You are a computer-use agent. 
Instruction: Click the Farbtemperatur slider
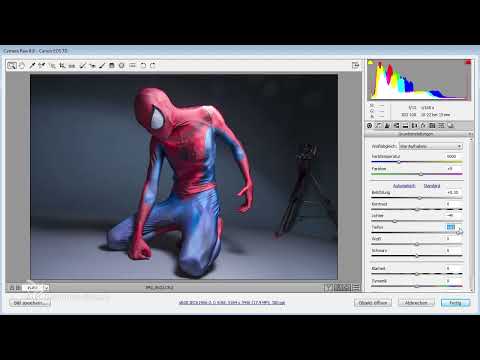pos(417,162)
